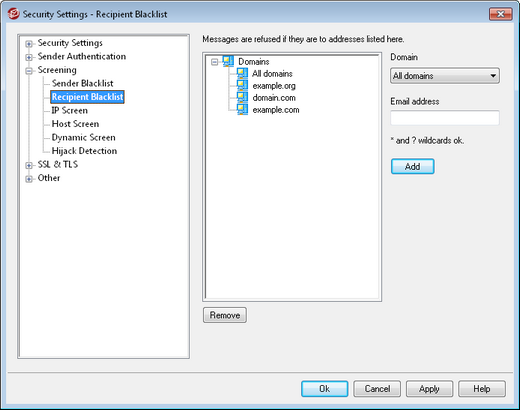Click the example.org domain icon
520x410 pixels.
(x=242, y=85)
